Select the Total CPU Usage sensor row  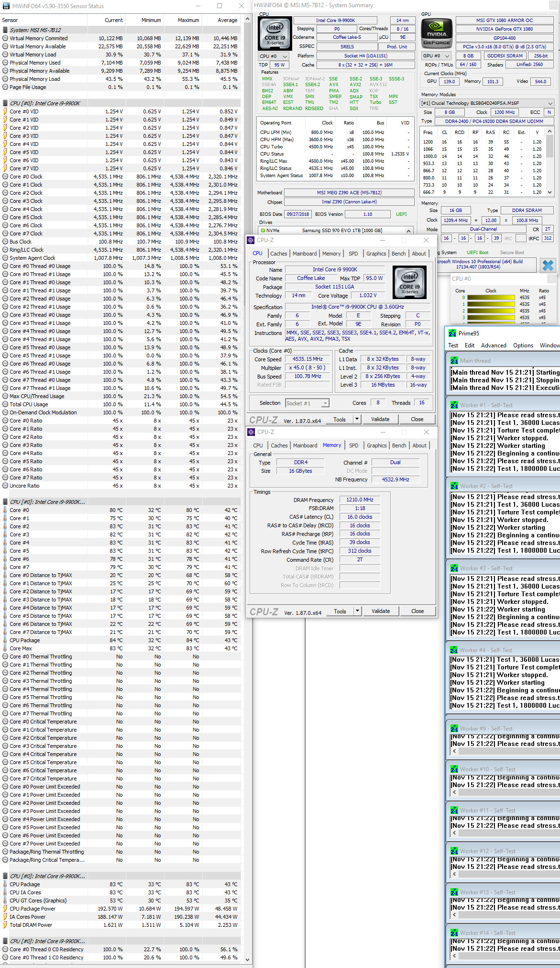(x=121, y=404)
